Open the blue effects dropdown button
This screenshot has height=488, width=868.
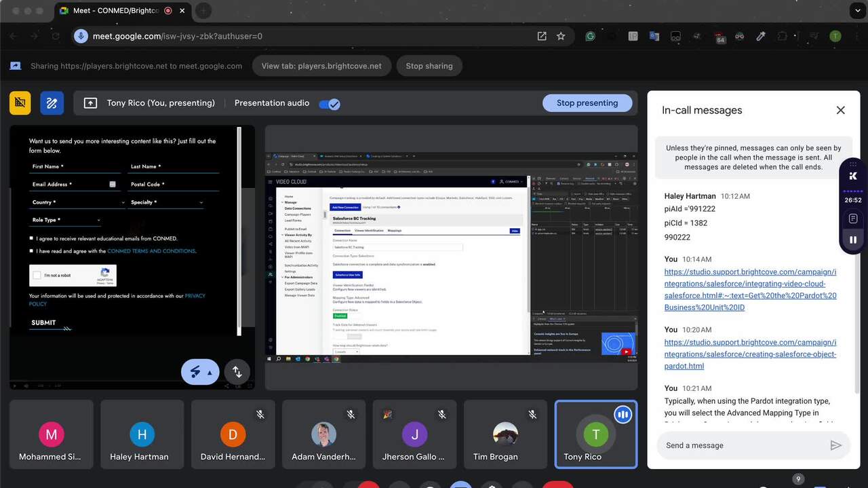[x=200, y=372]
